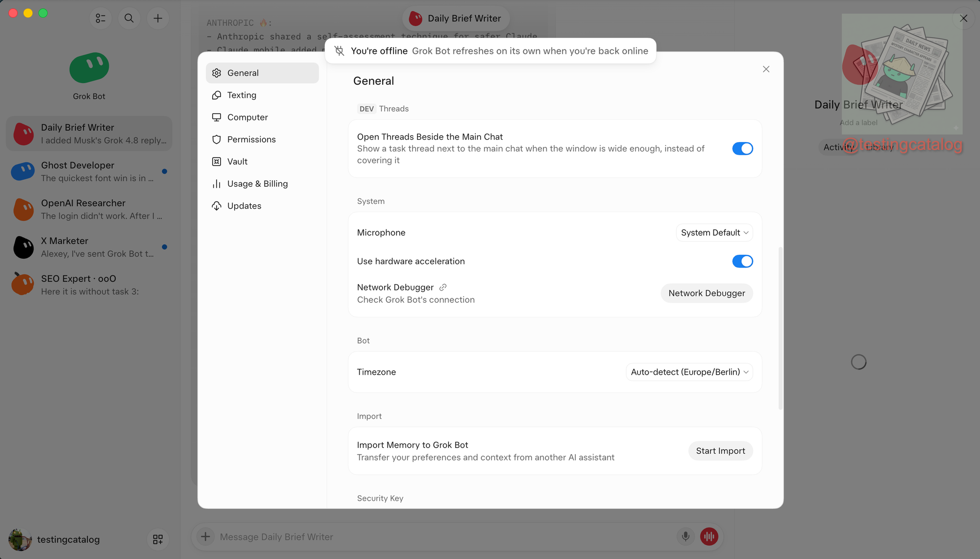Click the Start Import button
This screenshot has height=559, width=980.
(x=720, y=451)
